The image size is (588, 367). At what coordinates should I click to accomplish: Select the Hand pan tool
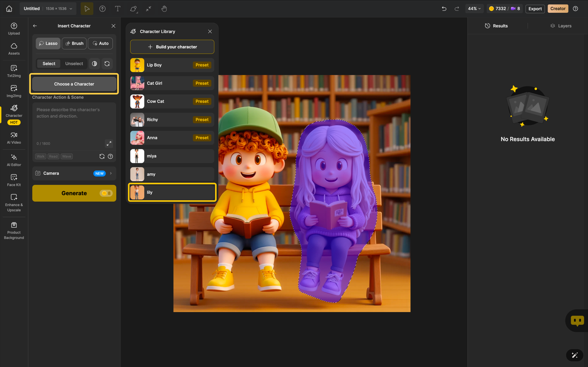click(164, 8)
